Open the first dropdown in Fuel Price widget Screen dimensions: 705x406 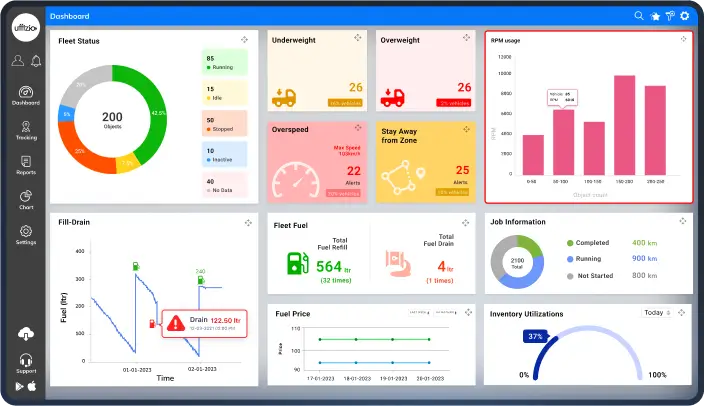click(x=418, y=313)
